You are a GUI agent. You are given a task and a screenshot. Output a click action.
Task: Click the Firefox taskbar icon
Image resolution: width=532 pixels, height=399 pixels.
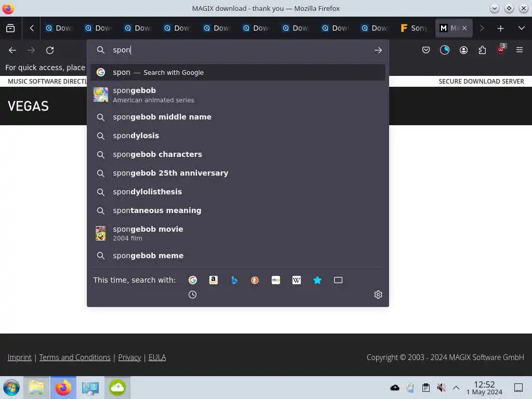click(x=63, y=388)
